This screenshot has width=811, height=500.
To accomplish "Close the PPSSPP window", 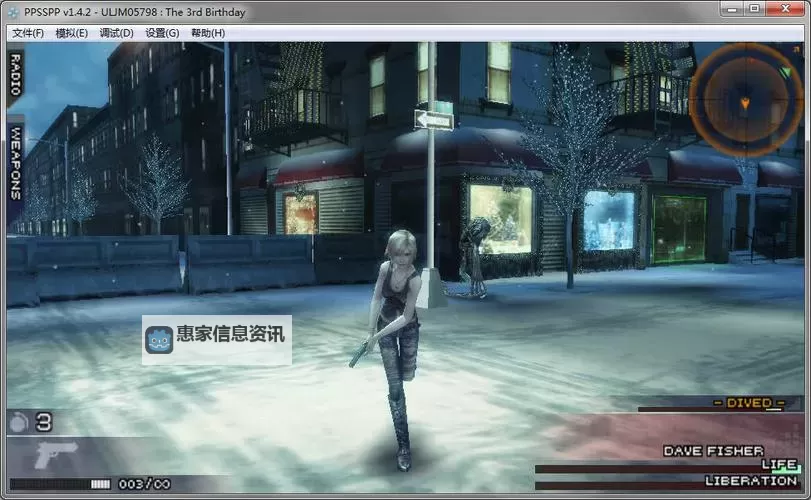I will (x=785, y=9).
